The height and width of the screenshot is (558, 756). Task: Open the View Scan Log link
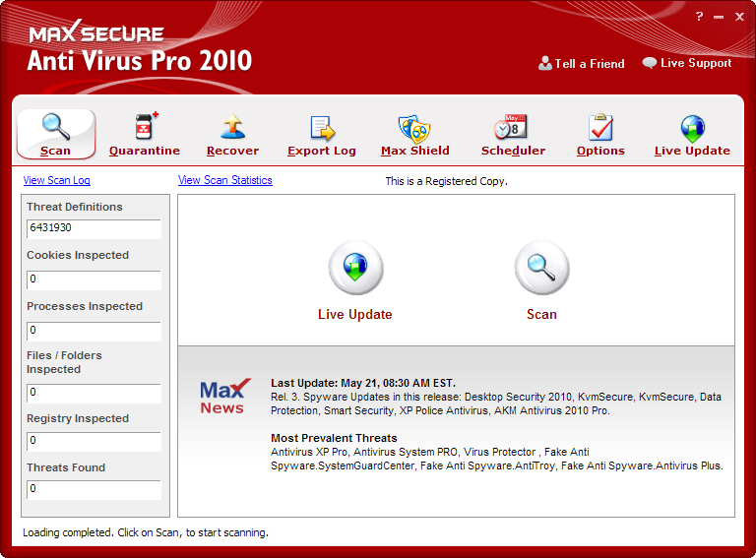[x=56, y=180]
